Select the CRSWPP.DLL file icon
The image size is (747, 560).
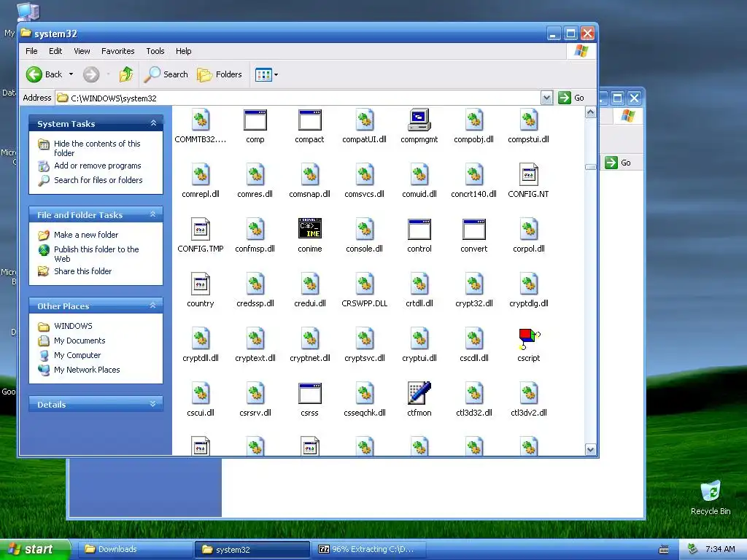pos(365,284)
